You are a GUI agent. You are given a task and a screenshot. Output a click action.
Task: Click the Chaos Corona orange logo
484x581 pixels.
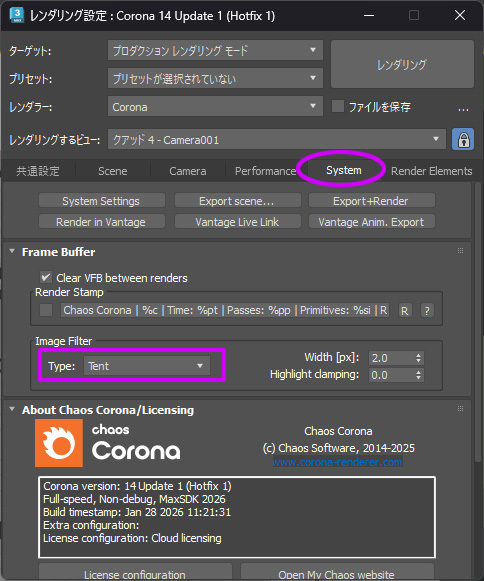tap(59, 443)
